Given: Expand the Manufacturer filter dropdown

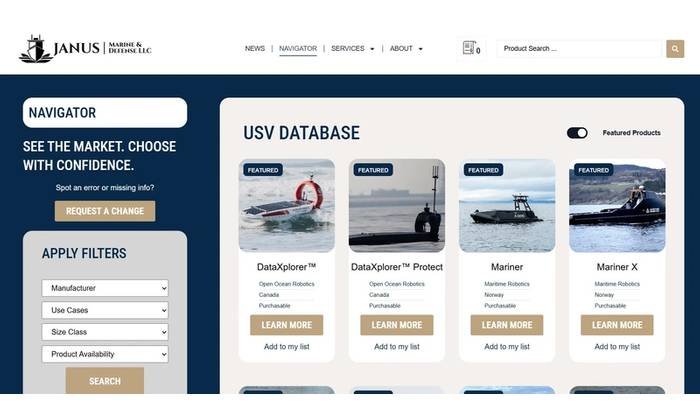Looking at the screenshot, I should (105, 288).
